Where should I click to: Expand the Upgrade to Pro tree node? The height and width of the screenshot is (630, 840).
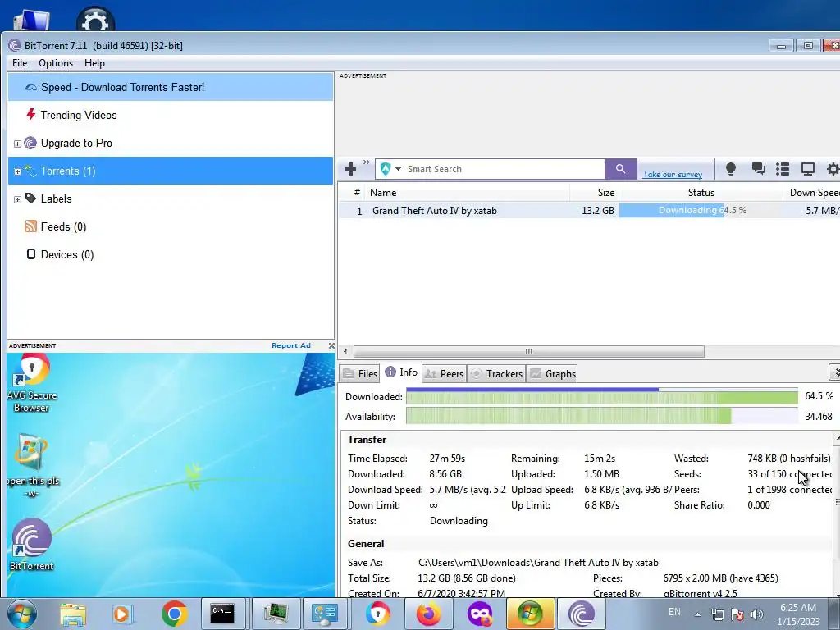click(x=17, y=144)
